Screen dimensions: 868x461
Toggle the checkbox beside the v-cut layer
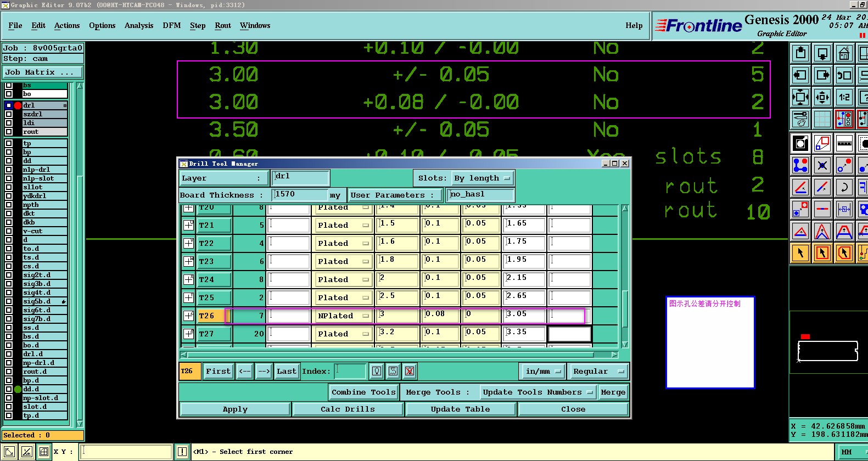point(9,231)
